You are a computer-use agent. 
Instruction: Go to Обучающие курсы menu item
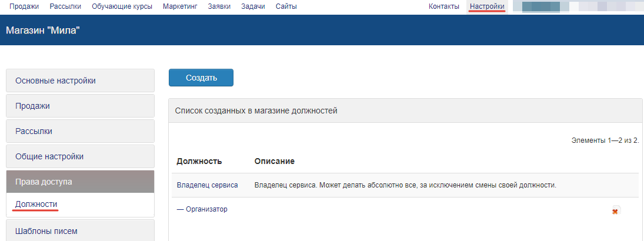pos(122,6)
